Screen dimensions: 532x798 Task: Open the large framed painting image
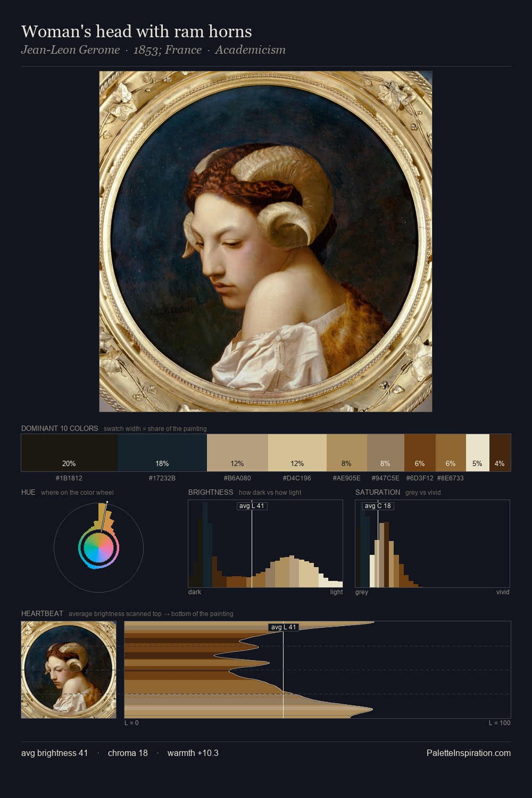pos(265,242)
